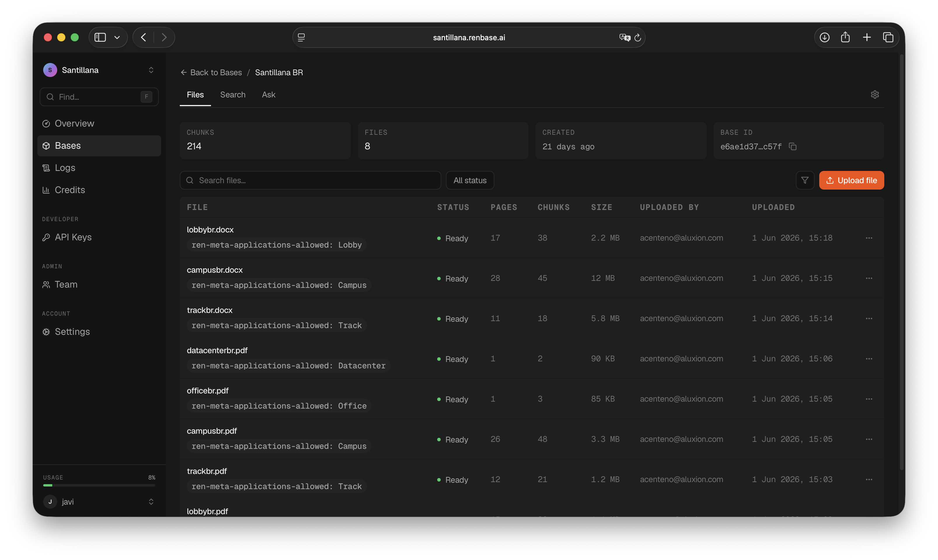Click the translate icon in address bar
This screenshot has width=938, height=560.
(625, 37)
